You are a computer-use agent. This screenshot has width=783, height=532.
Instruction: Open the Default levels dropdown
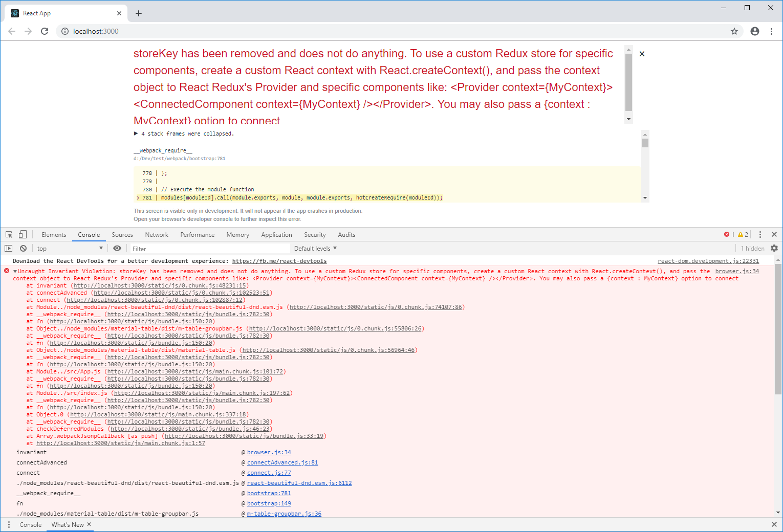(314, 248)
